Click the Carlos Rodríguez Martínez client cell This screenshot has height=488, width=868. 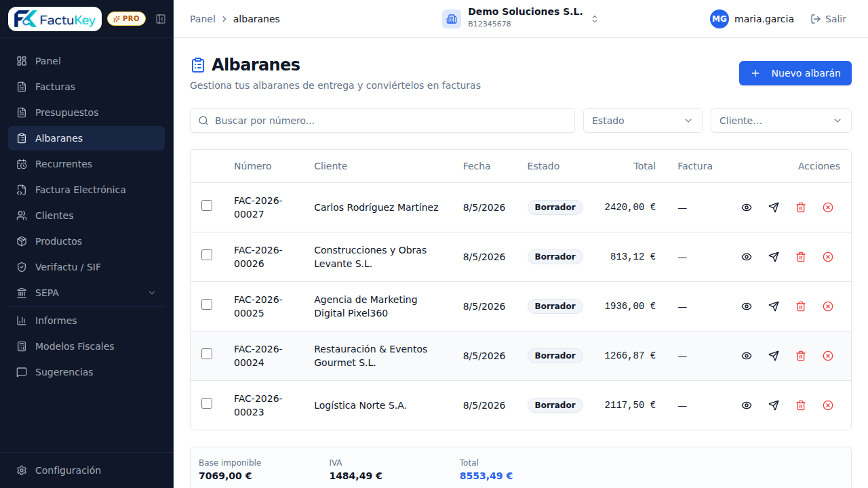pyautogui.click(x=376, y=207)
